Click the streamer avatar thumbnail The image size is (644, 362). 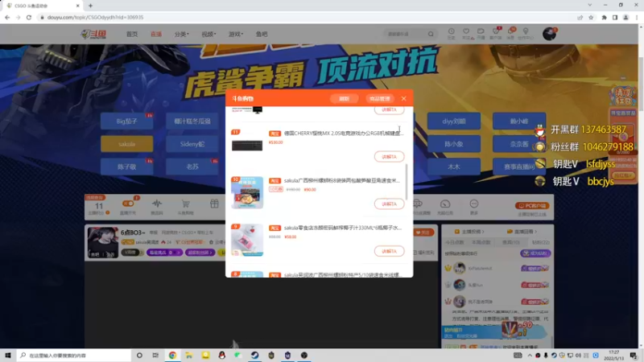tap(103, 243)
